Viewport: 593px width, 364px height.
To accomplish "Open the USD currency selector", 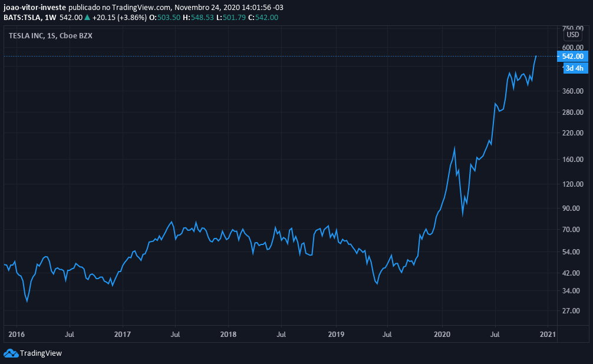I will tap(572, 35).
